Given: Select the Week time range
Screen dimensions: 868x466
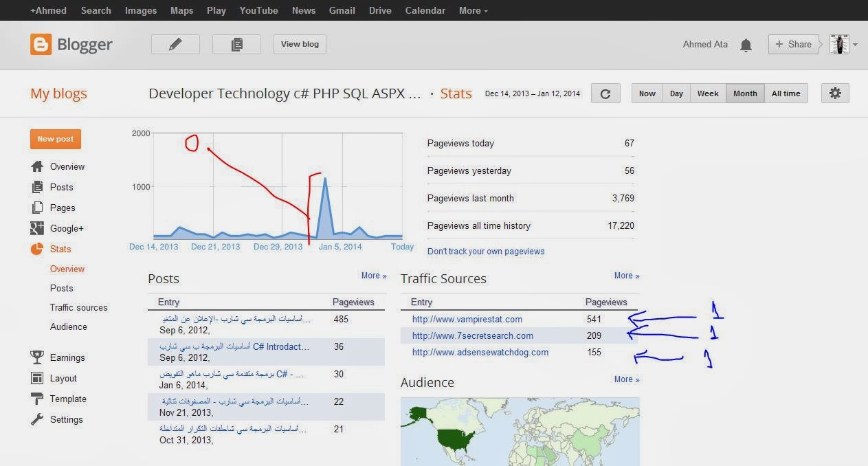Looking at the screenshot, I should [708, 93].
